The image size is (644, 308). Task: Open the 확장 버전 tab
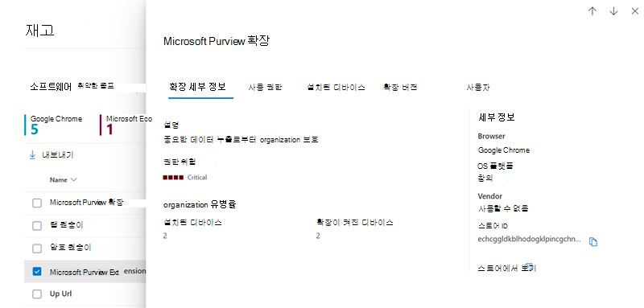400,88
